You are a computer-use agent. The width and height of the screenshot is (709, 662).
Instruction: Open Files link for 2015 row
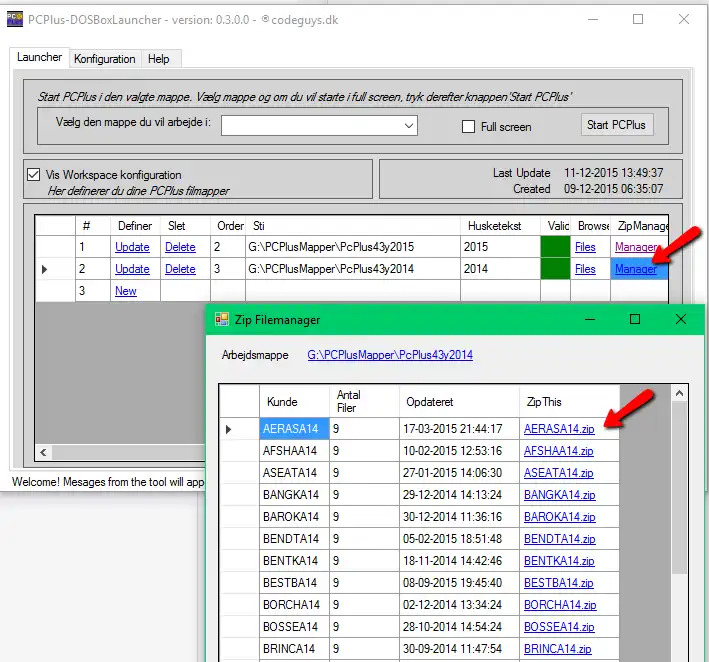585,247
